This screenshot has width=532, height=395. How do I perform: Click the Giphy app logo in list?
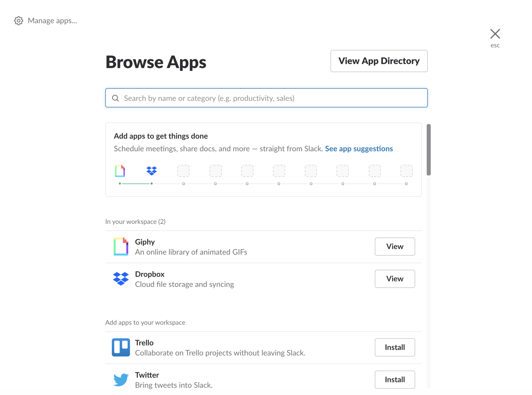(x=121, y=247)
